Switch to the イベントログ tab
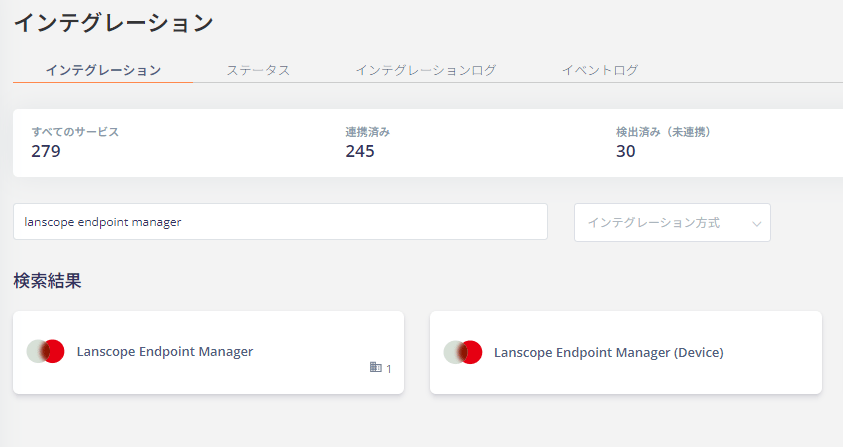Screen dimensions: 843x447 pos(599,70)
